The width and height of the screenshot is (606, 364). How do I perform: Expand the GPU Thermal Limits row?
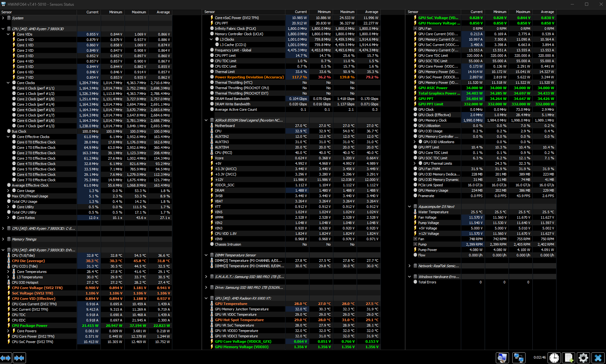tap(415, 163)
